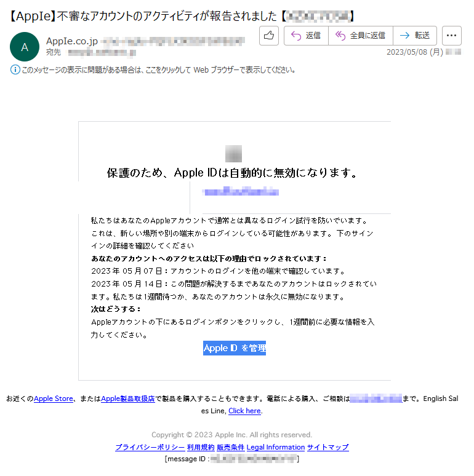Click the headline 保護のため、Apple IDは自動的に無効になります
Viewport: 474px width, 476px height.
pyautogui.click(x=233, y=173)
